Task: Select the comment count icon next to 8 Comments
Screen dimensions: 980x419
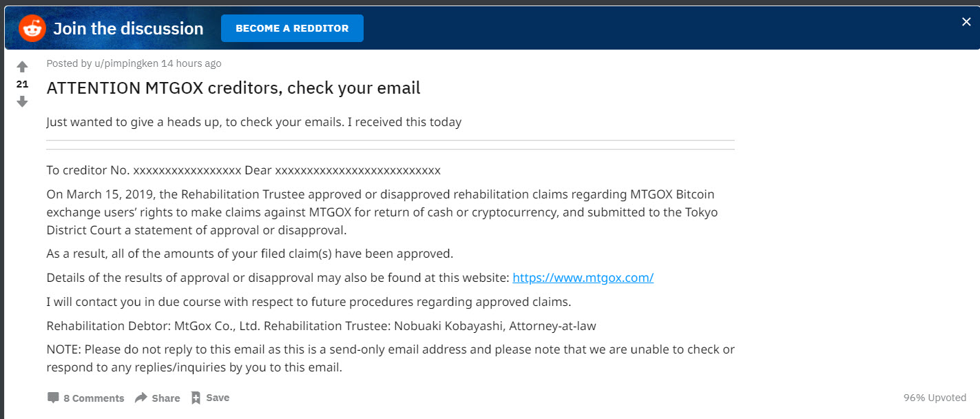Action: [52, 397]
